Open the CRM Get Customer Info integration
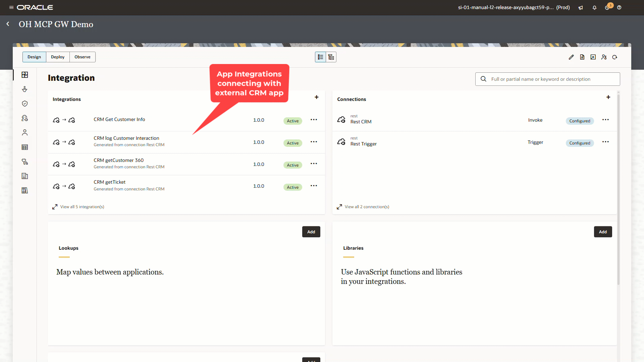 coord(119,119)
